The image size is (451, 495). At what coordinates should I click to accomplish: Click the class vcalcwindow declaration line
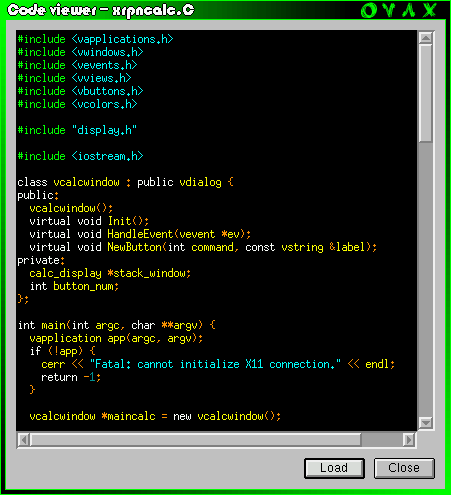point(126,182)
